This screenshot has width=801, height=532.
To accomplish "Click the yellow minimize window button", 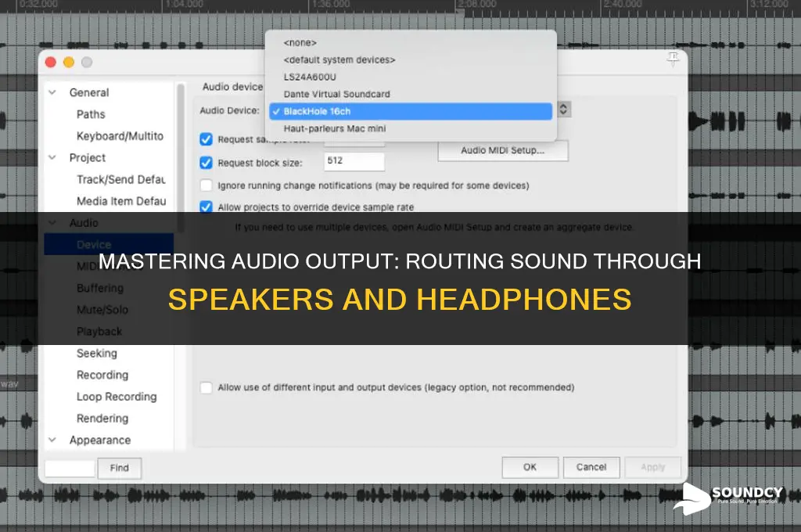I will click(69, 63).
